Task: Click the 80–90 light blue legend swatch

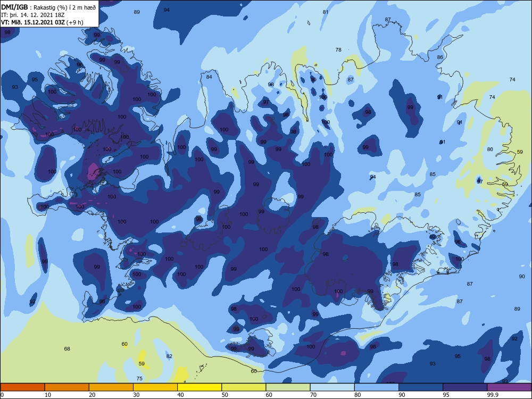Action: [x=377, y=387]
